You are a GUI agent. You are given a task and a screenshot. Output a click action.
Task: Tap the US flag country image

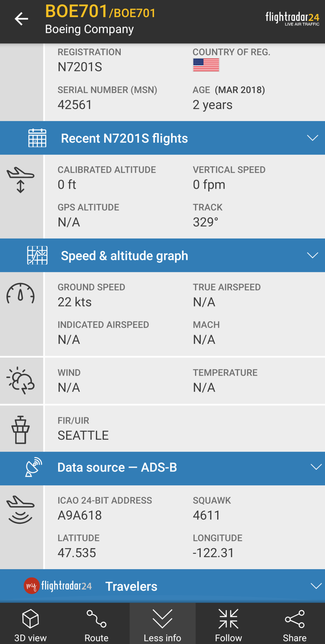pos(206,65)
